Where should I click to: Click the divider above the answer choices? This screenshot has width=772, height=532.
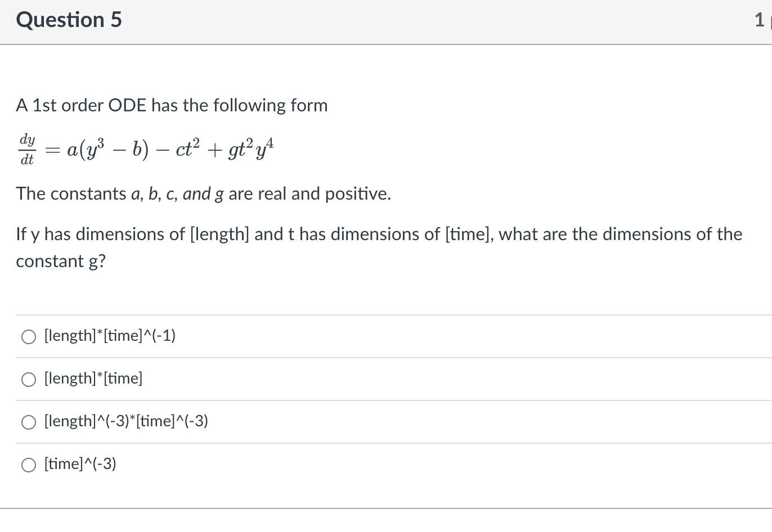tap(386, 315)
